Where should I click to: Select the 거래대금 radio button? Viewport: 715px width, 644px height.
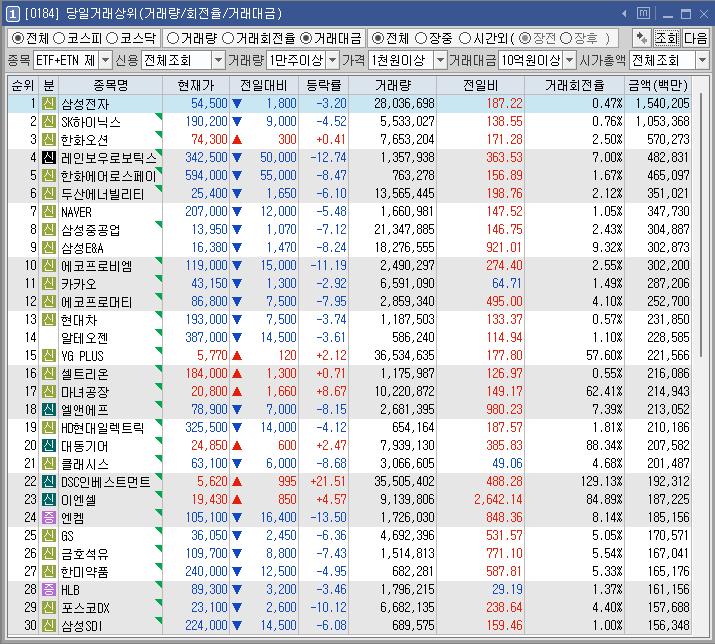pyautogui.click(x=306, y=38)
